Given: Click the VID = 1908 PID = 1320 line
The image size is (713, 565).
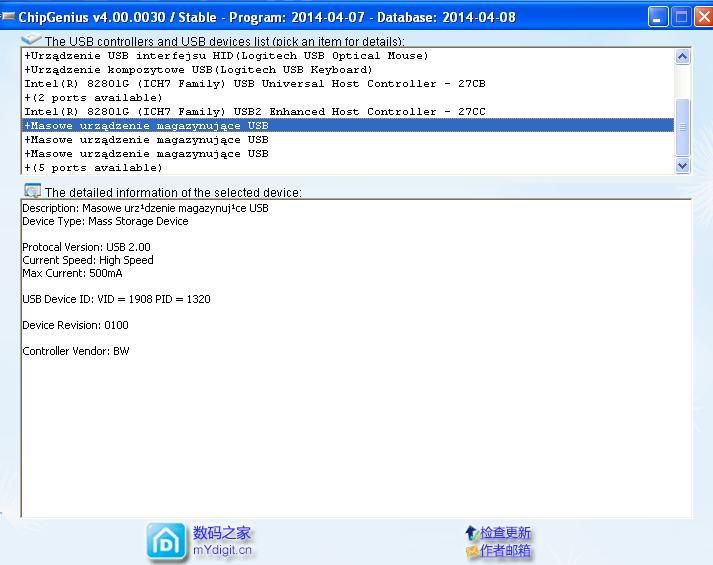Looking at the screenshot, I should click(116, 299).
